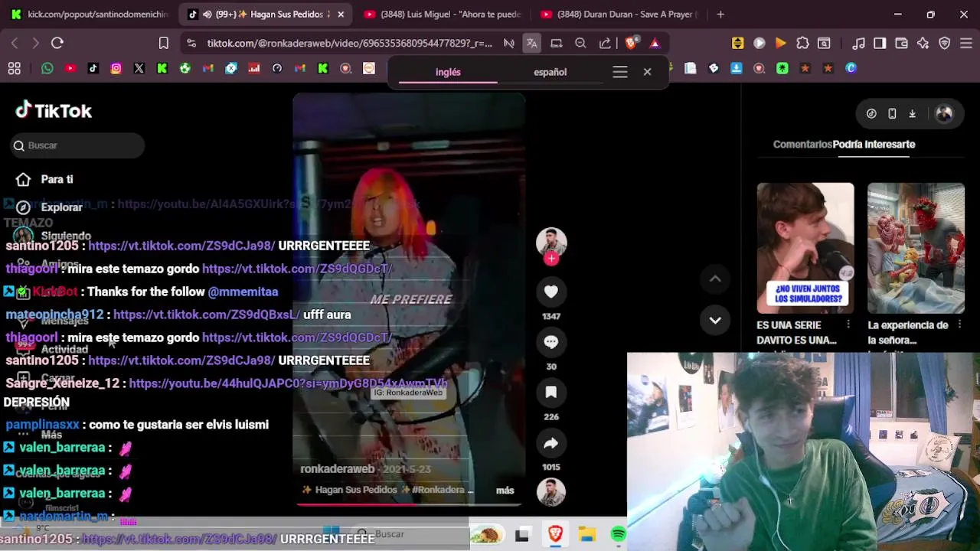
Task: Open Brave Shields lion icon
Action: [631, 43]
